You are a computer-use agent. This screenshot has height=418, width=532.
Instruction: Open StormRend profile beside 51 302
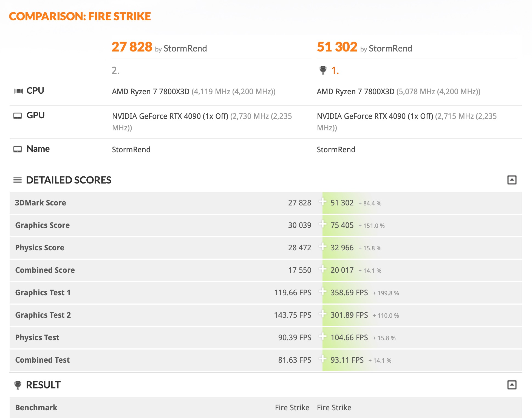[390, 48]
